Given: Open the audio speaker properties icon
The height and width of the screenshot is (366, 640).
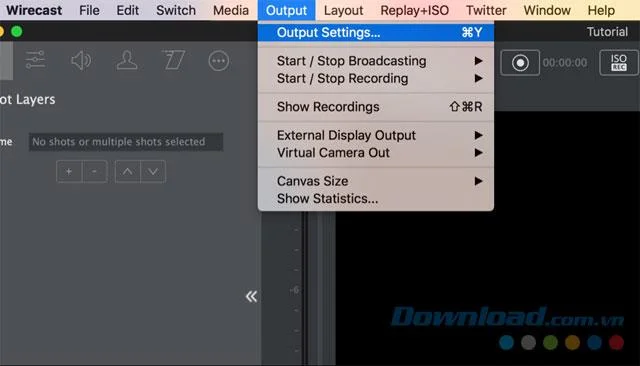Looking at the screenshot, I should coord(81,61).
